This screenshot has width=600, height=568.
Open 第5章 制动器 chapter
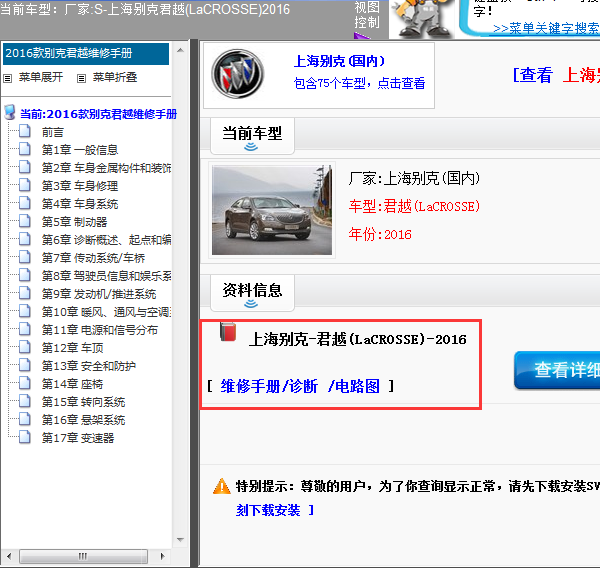(75, 222)
